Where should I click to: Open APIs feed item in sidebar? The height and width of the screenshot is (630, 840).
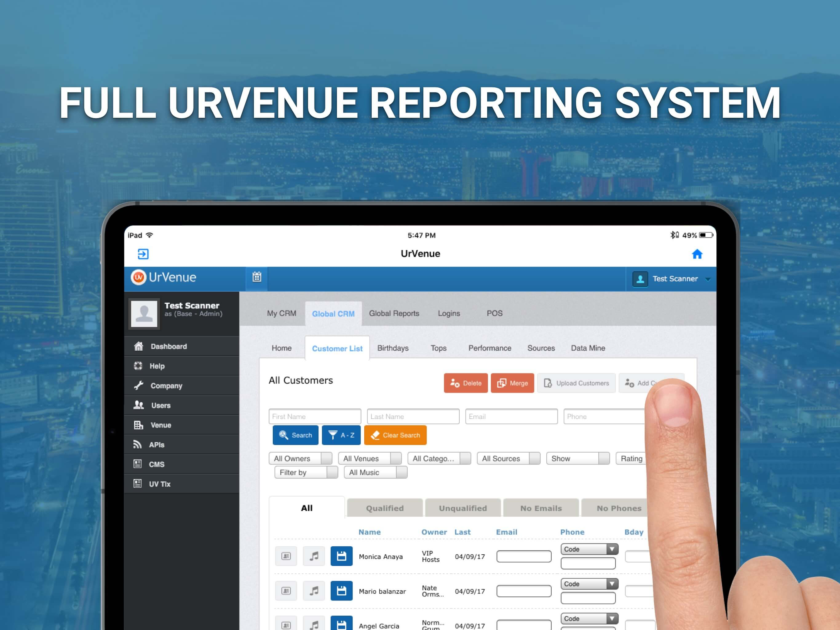coord(157,445)
